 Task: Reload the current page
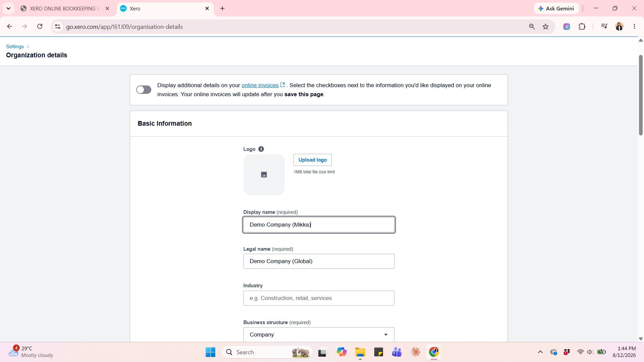coord(40,26)
